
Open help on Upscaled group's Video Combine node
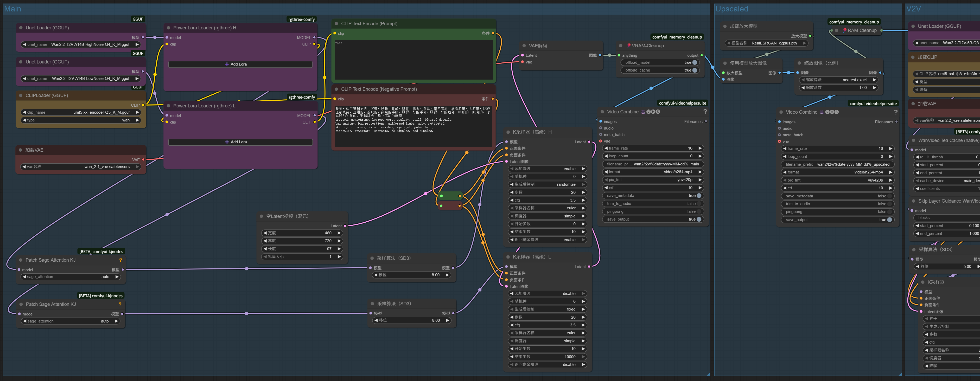895,112
